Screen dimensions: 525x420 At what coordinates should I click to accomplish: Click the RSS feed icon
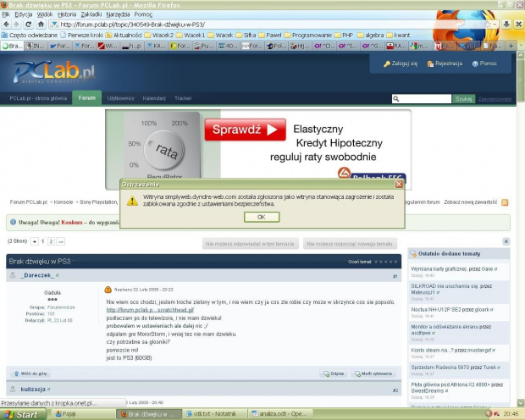[505, 202]
